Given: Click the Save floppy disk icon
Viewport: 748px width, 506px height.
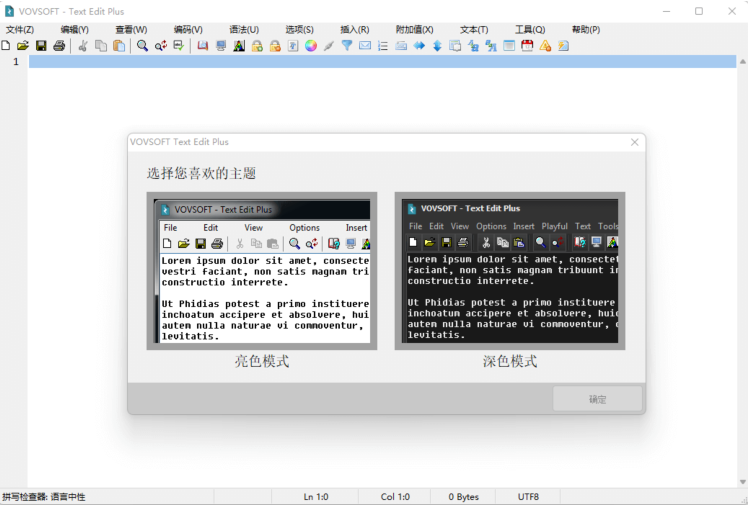Looking at the screenshot, I should (x=41, y=46).
